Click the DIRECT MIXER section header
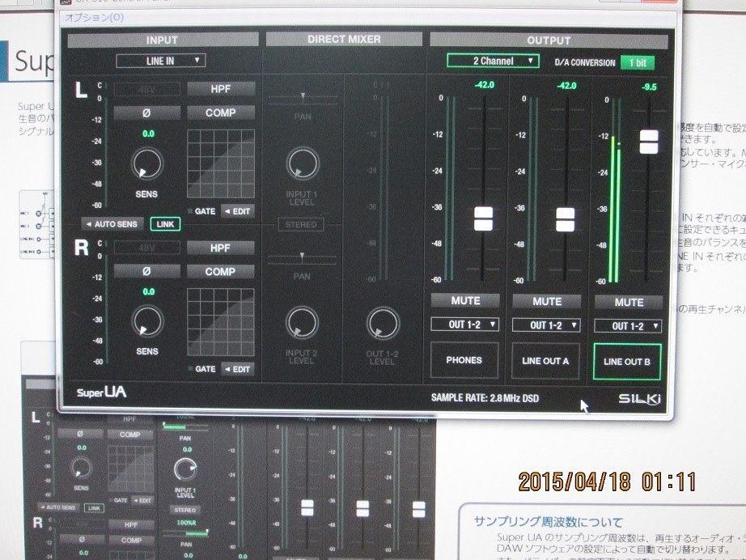 pyautogui.click(x=344, y=39)
